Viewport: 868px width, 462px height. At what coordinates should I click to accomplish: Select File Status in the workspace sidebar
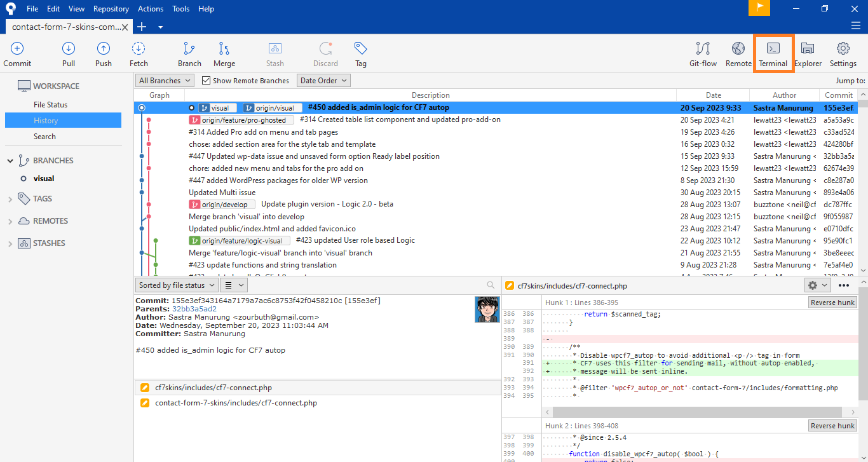pos(50,105)
